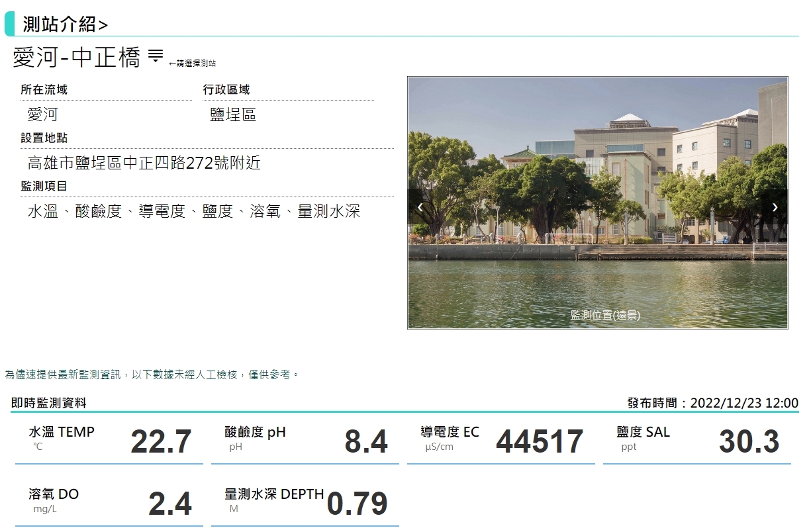Image resolution: width=809 pixels, height=532 pixels.
Task: Click the 監測位置(遠景) photo caption
Action: [605, 316]
